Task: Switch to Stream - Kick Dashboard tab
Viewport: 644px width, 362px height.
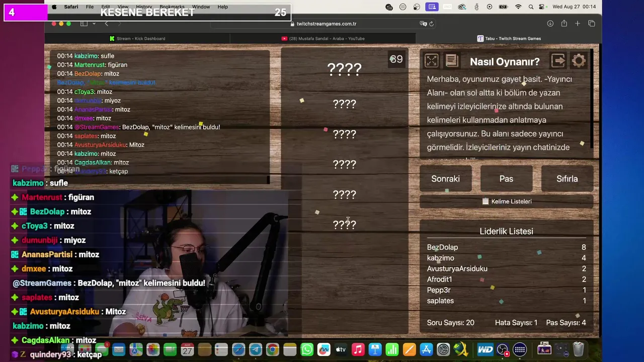Action: pyautogui.click(x=137, y=38)
